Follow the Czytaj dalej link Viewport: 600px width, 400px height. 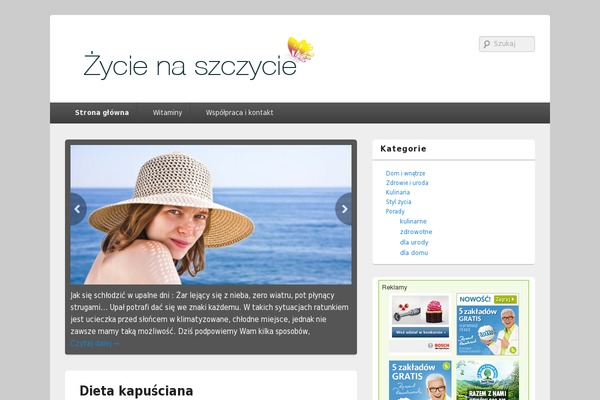95,343
